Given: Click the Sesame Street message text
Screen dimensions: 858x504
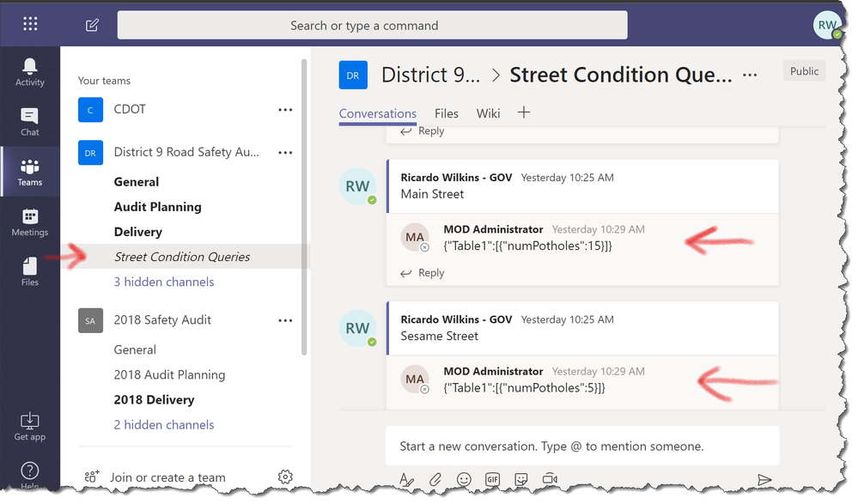Looking at the screenshot, I should coord(439,336).
